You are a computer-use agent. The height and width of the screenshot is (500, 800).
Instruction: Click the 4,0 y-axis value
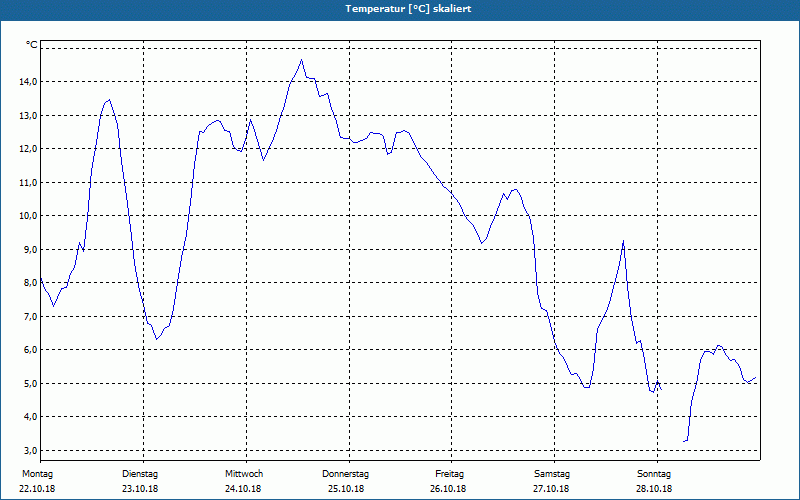[x=30, y=416]
